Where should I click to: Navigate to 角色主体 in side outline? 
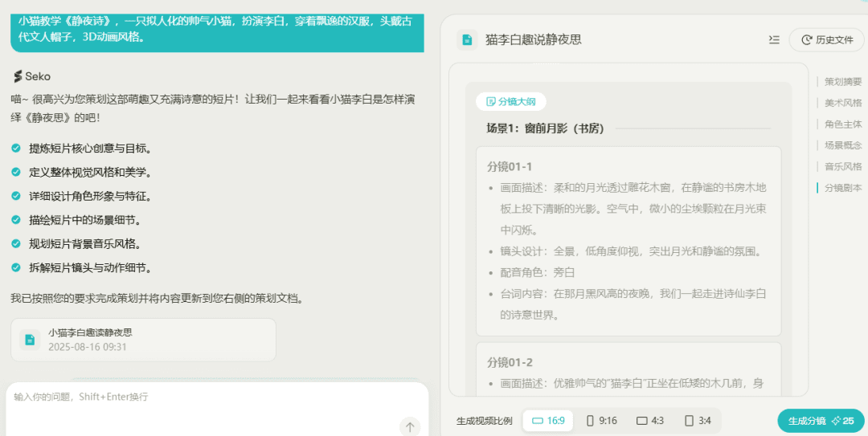(x=842, y=124)
